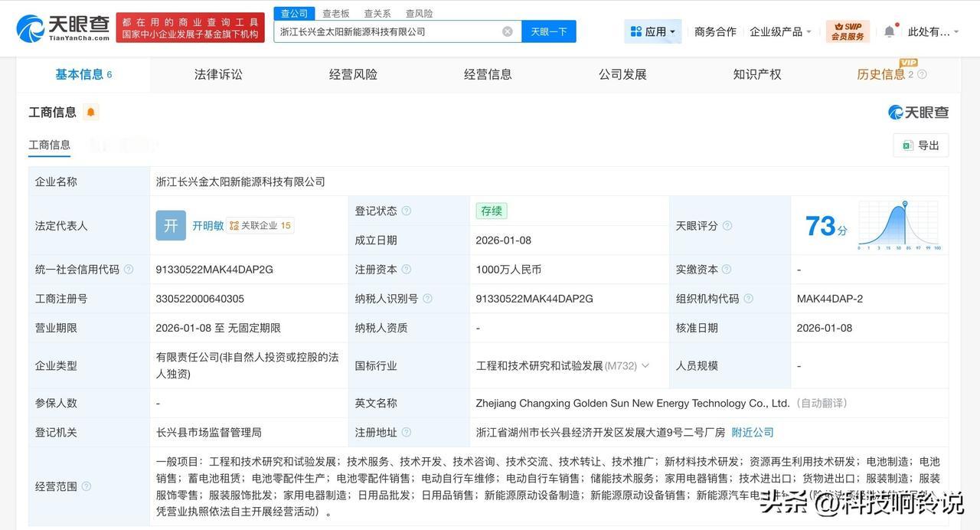Expand the 国标行业 M732 industry dropdown
The width and height of the screenshot is (980, 530).
click(645, 365)
